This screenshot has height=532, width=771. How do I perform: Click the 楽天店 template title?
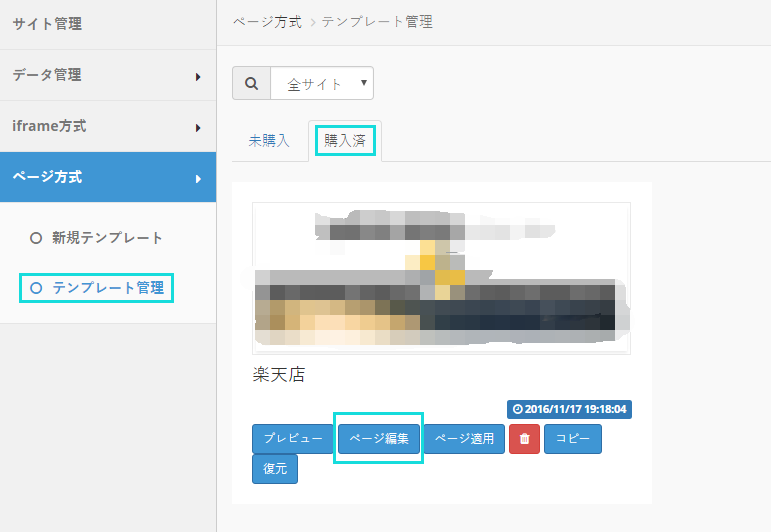click(279, 375)
